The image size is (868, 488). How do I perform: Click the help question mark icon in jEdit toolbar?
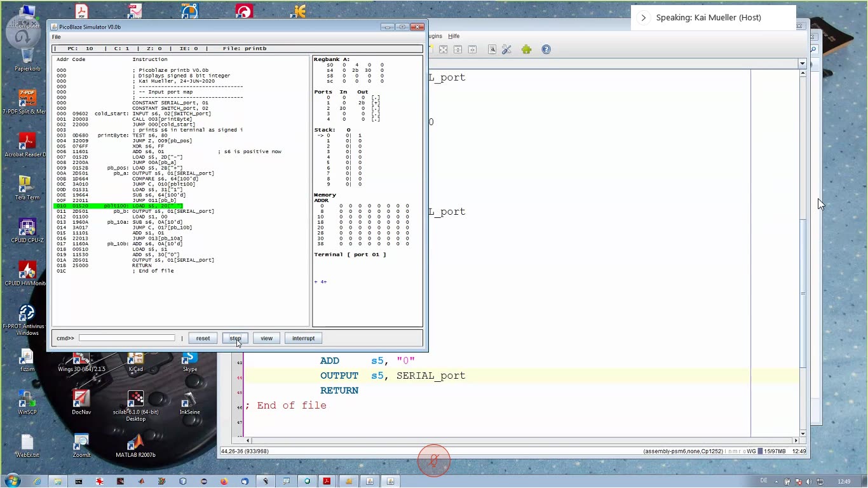pos(546,50)
